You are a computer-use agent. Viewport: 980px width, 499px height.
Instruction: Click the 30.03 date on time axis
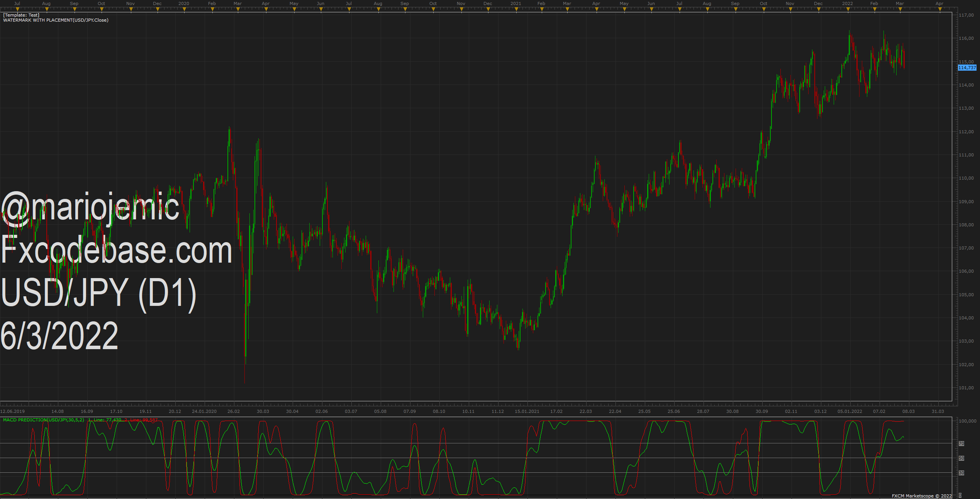point(263,411)
